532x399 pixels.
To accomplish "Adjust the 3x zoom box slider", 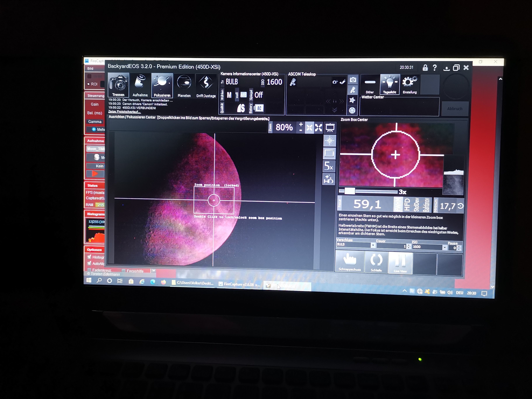I will coord(349,191).
